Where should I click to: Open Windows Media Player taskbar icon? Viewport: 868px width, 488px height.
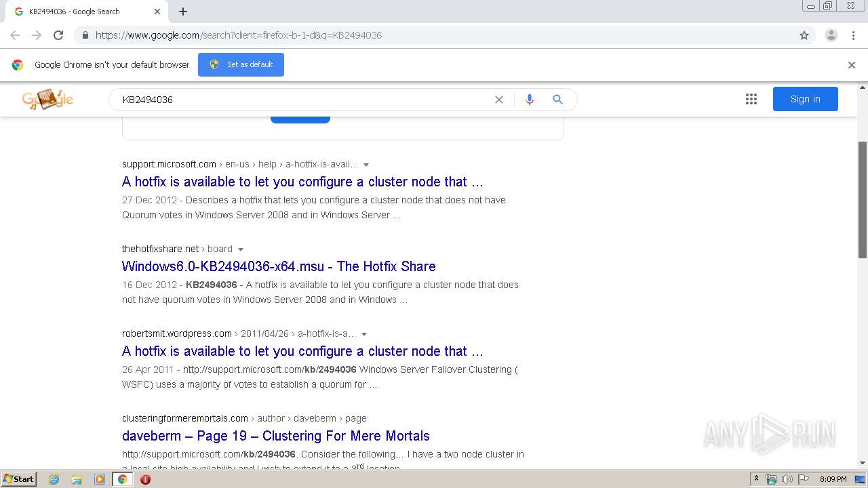click(100, 479)
